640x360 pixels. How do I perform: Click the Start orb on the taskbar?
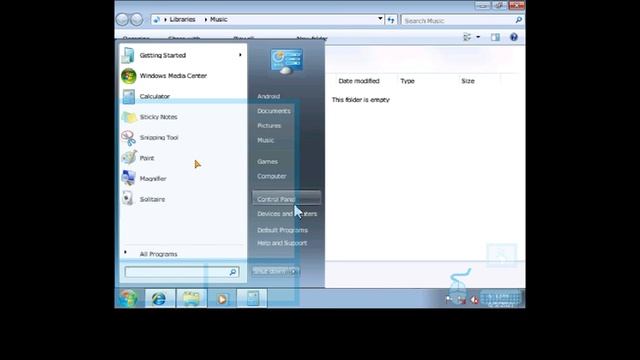click(x=128, y=299)
